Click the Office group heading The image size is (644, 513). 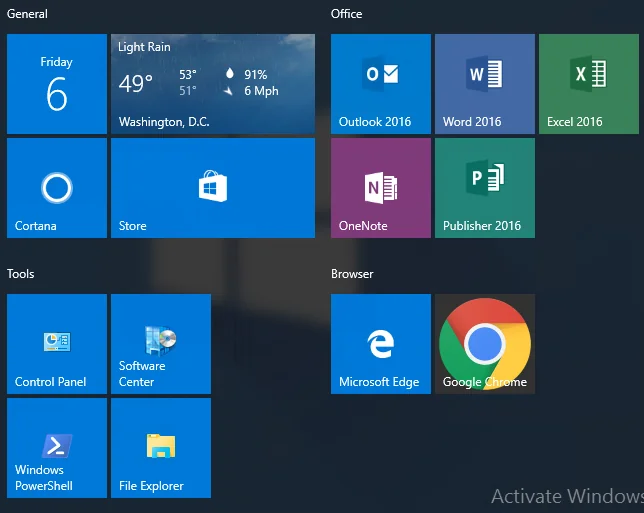346,14
